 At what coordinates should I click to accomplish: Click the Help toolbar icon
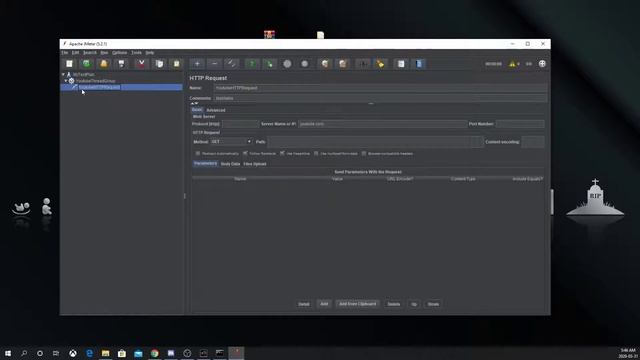(419, 64)
